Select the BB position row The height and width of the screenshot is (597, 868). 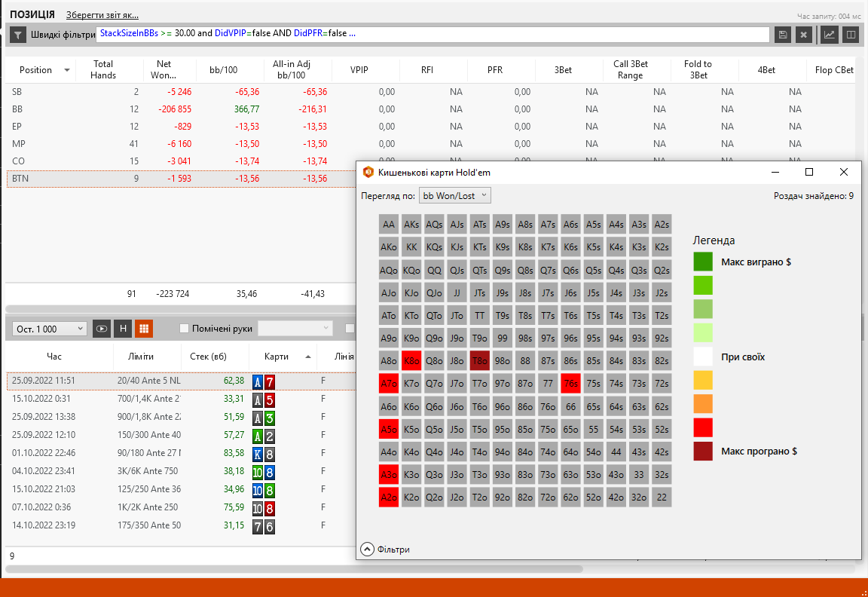tap(431, 109)
